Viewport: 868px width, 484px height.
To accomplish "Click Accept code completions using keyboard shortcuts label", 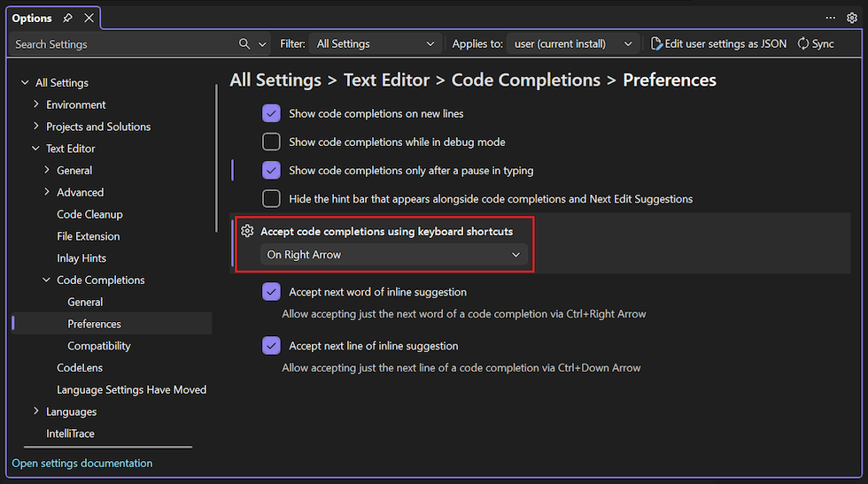I will point(386,231).
